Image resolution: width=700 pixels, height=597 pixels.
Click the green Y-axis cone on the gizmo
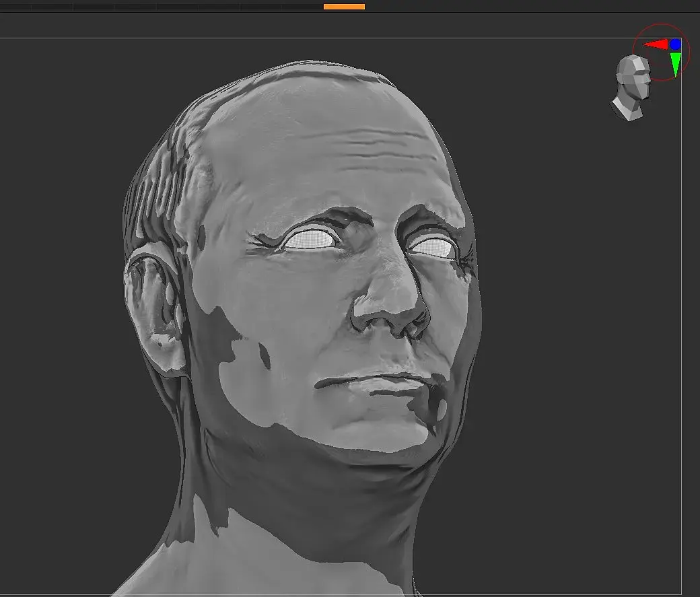676,64
